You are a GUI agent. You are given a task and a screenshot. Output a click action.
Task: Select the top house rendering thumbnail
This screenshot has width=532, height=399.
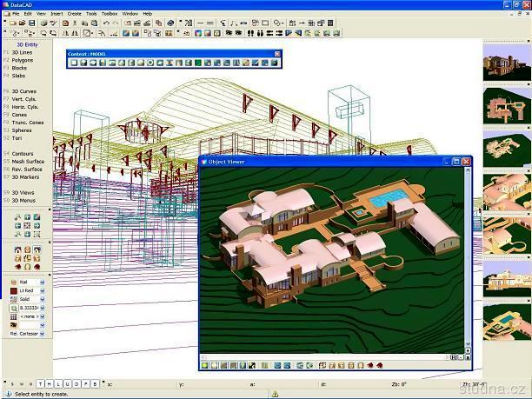click(x=507, y=66)
